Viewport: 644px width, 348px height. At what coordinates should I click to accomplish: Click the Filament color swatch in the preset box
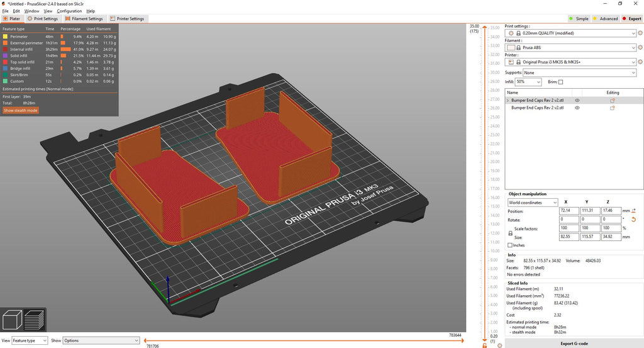tap(511, 48)
